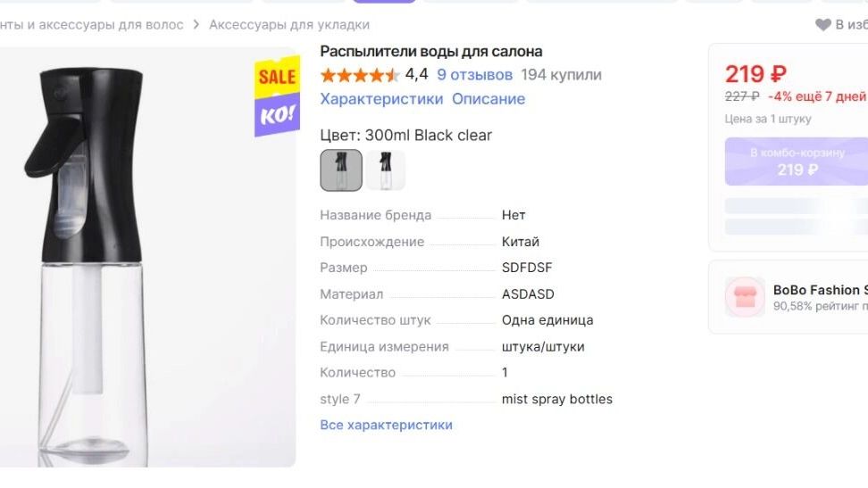Open the 9 отзывов reviews link
Image resolution: width=868 pixels, height=488 pixels.
pyautogui.click(x=474, y=75)
